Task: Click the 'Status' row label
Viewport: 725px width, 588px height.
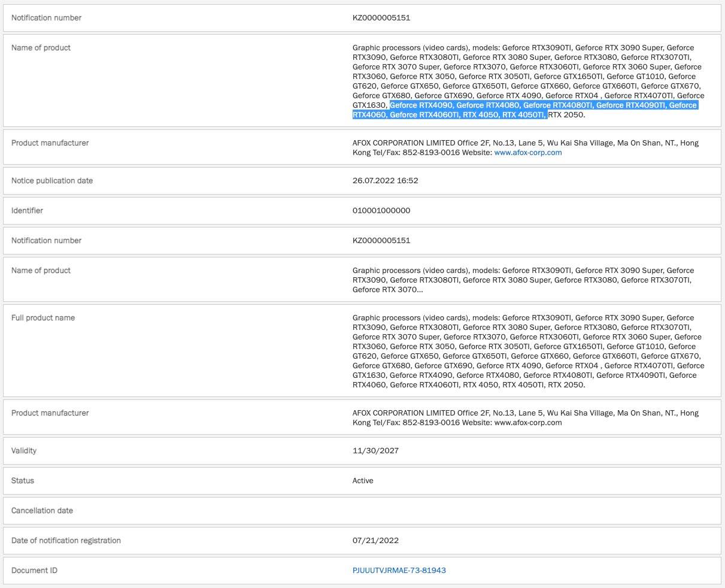Action: (x=23, y=481)
